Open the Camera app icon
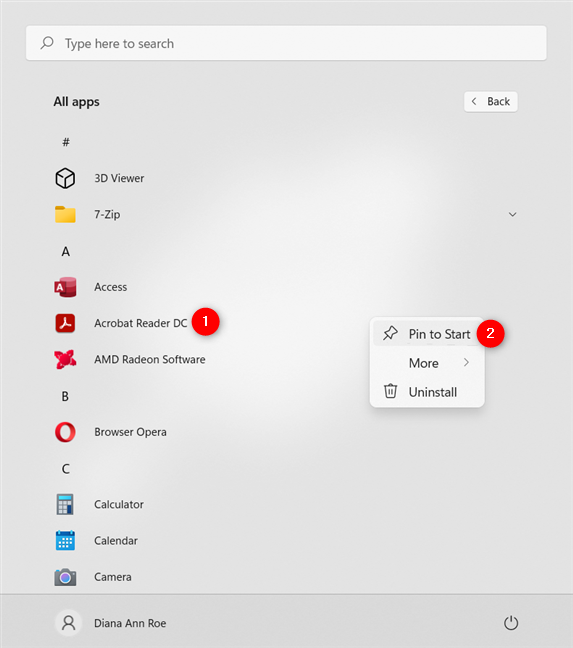 (65, 577)
